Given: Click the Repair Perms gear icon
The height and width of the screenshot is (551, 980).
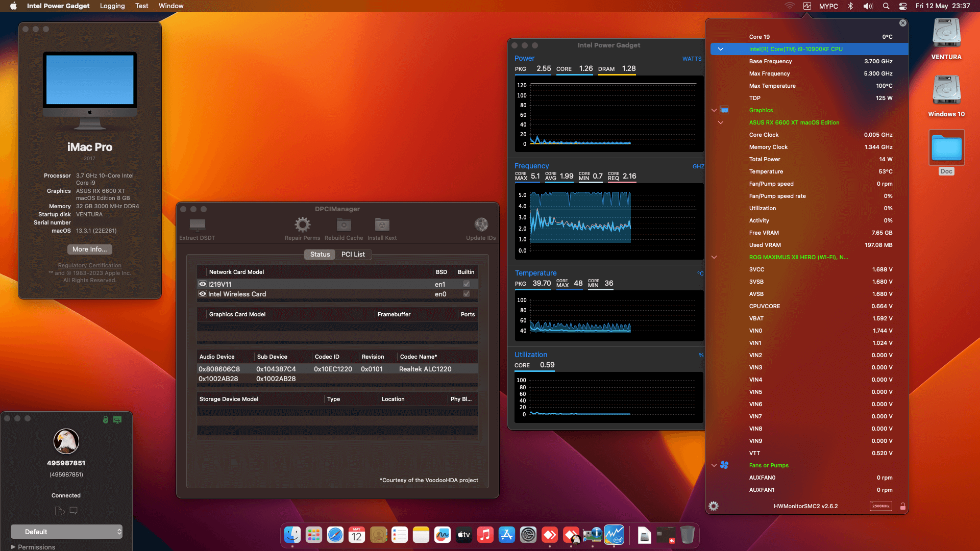Looking at the screenshot, I should [302, 224].
